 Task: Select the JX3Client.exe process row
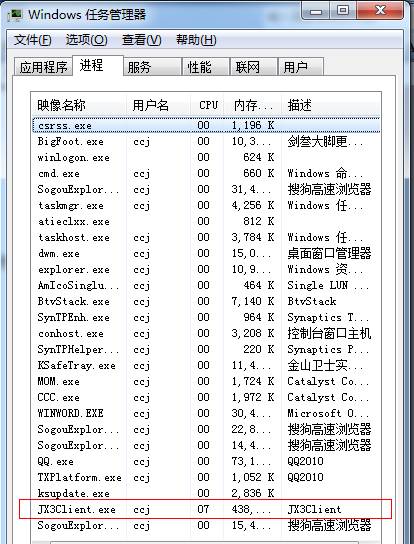[206, 509]
